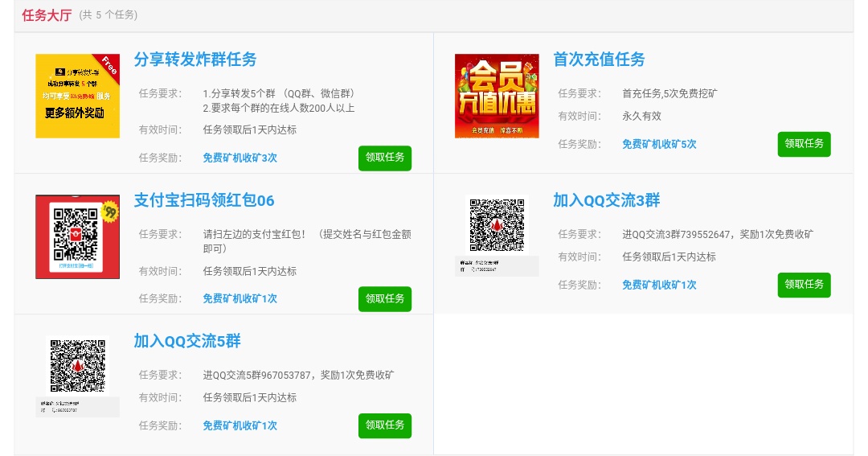Open the 加入QQ交流5群 title link
Viewport: 868px width, 456px height.
(187, 341)
